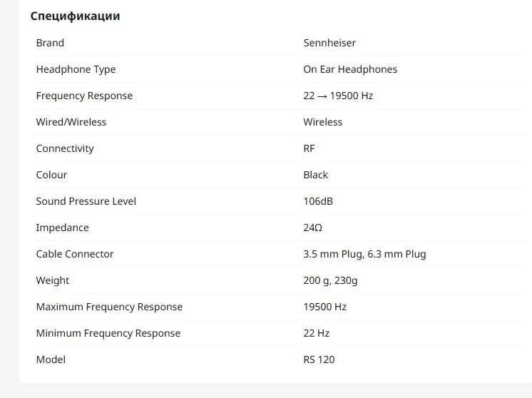Select the 3.5 mm Plug, 6.3 mm Plug value

click(x=364, y=254)
